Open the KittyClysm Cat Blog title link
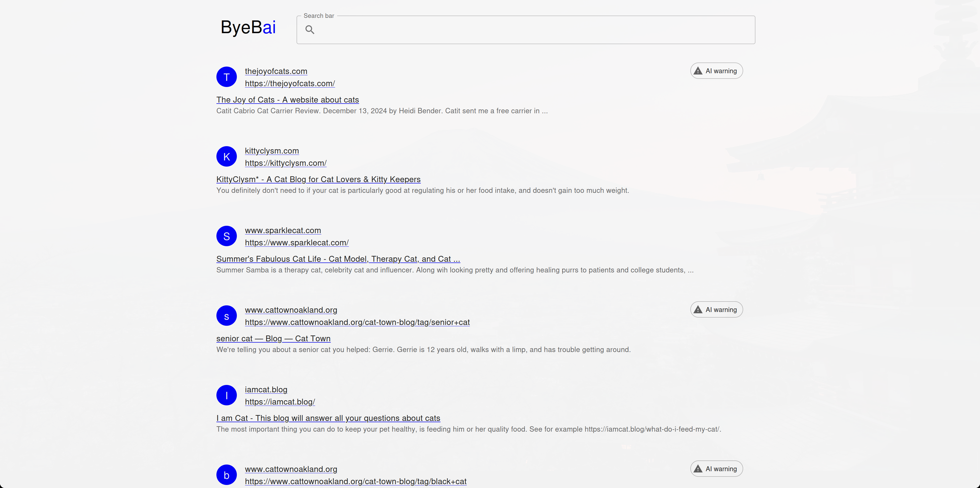Screen dimensions: 980x488 coord(318,179)
